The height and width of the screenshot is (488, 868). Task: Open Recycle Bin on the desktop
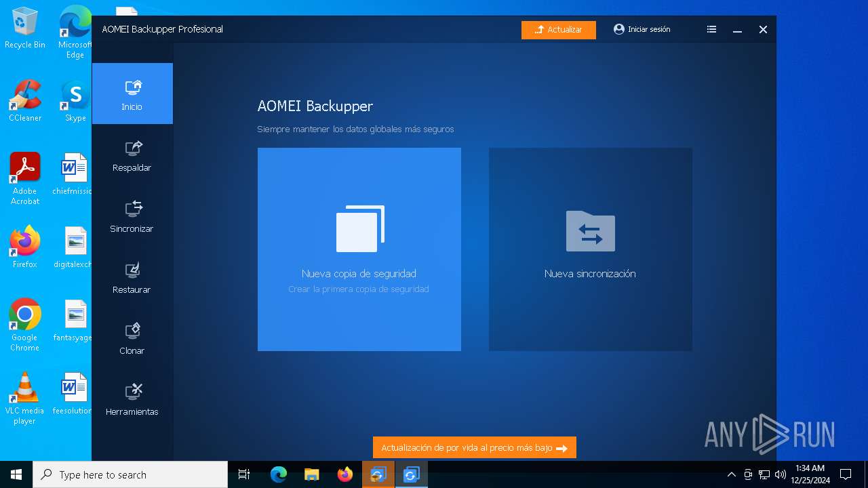pyautogui.click(x=25, y=28)
